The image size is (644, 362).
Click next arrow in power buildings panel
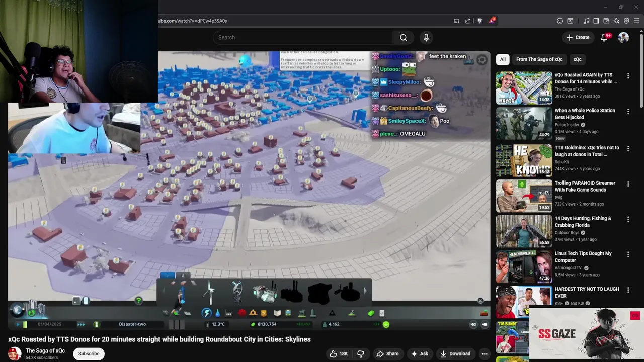pyautogui.click(x=365, y=291)
